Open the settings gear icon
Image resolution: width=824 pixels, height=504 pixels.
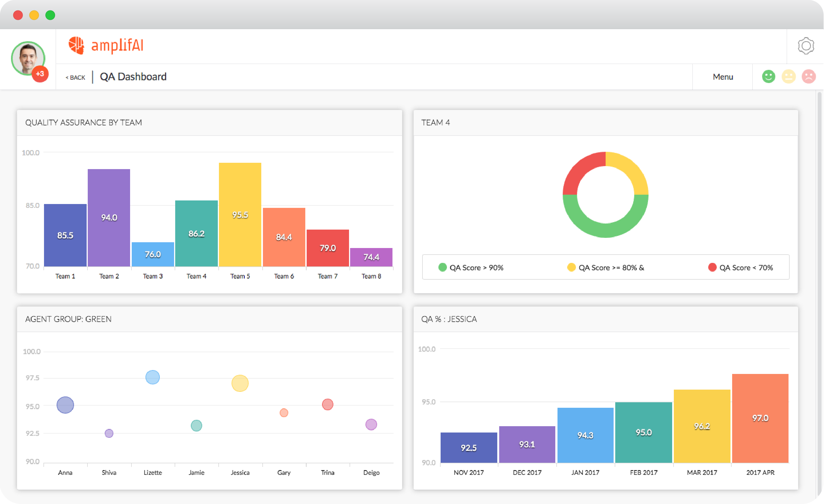coord(806,45)
